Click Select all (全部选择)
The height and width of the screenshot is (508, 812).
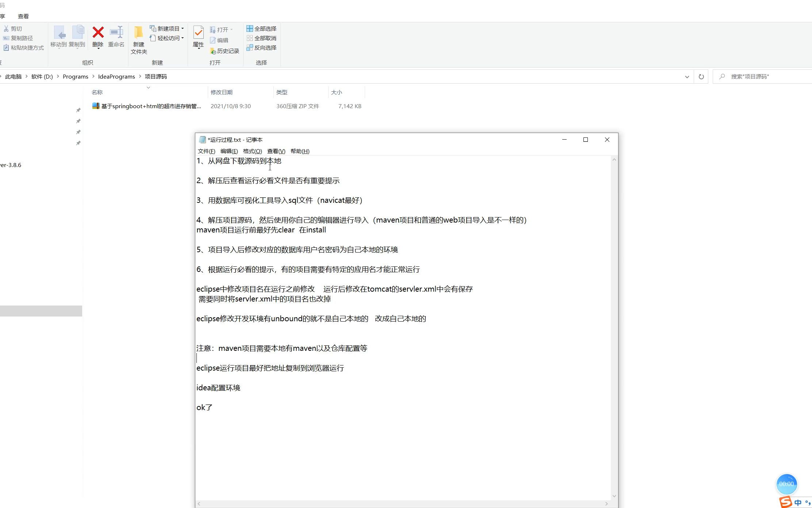(261, 29)
